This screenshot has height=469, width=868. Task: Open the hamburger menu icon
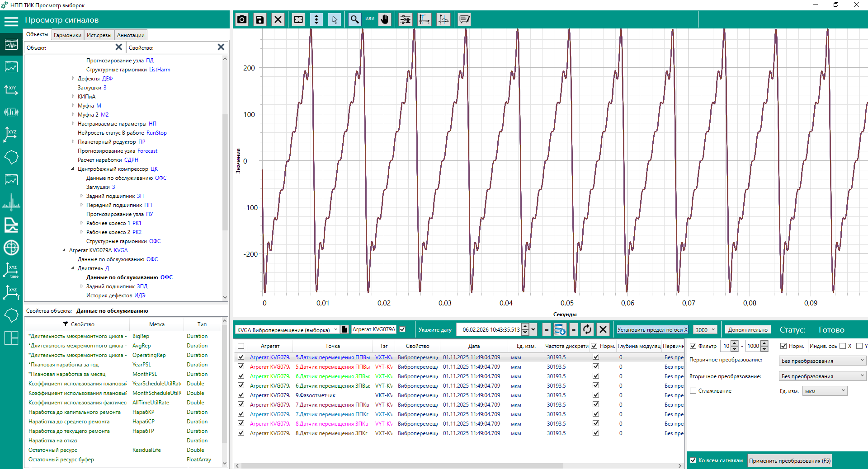click(x=11, y=21)
